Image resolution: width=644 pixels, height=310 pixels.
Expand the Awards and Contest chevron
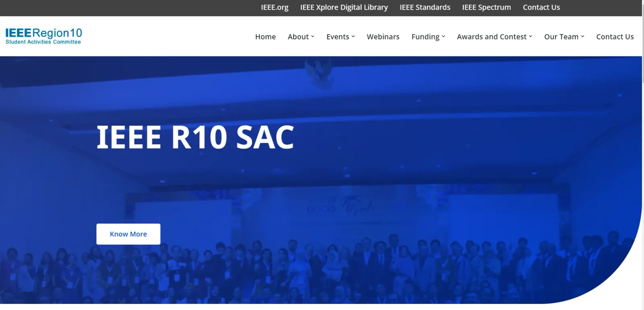tap(530, 37)
